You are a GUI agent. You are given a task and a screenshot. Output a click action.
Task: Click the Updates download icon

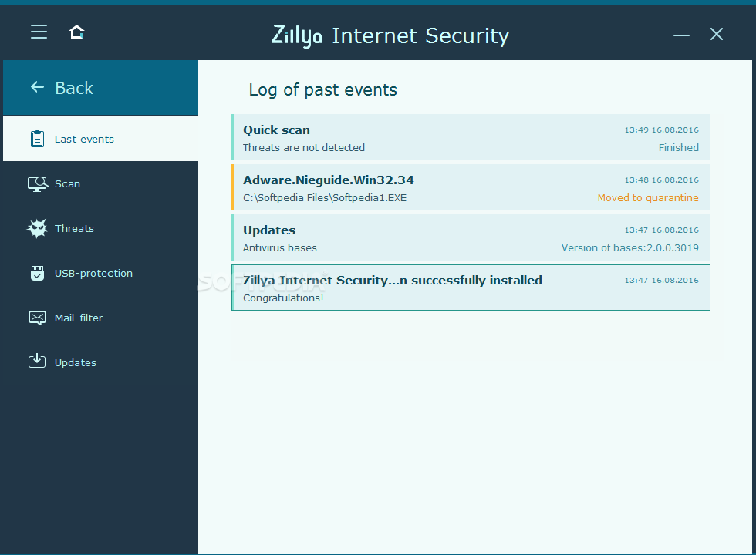(37, 361)
